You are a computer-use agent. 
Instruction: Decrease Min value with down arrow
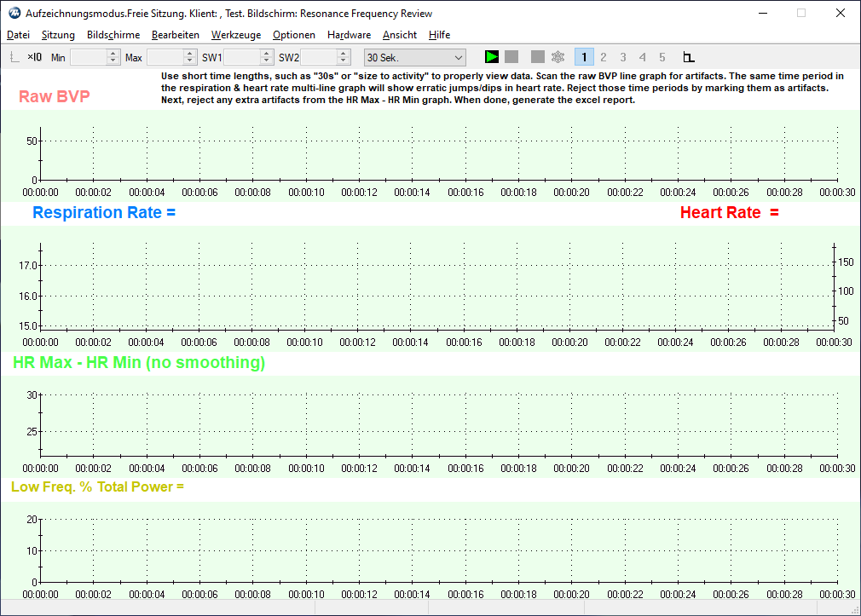pyautogui.click(x=113, y=61)
